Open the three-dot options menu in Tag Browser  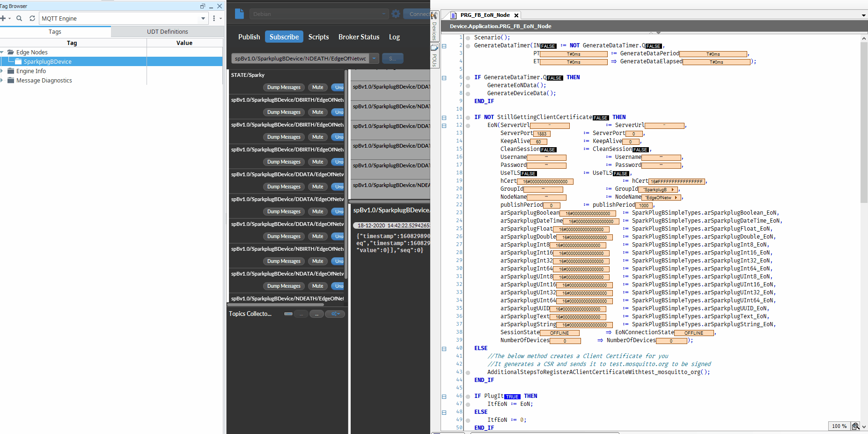[214, 18]
